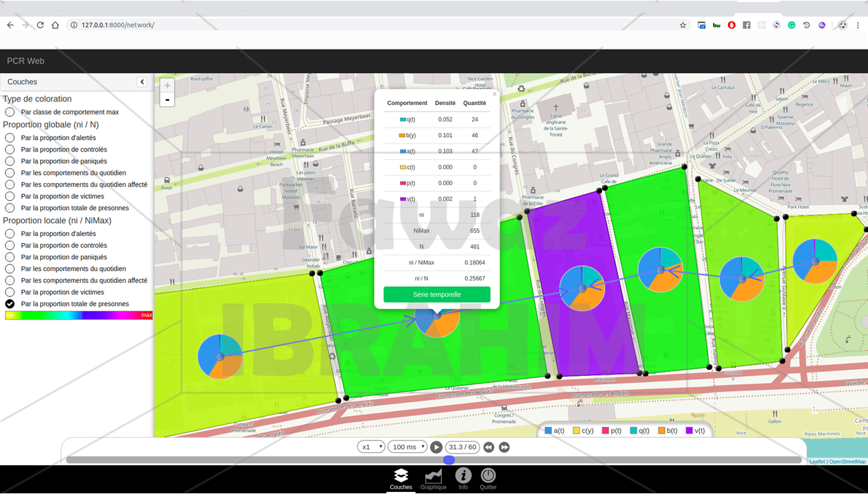The height and width of the screenshot is (494, 868).
Task: Click the browser profile avatar icon
Action: click(843, 25)
